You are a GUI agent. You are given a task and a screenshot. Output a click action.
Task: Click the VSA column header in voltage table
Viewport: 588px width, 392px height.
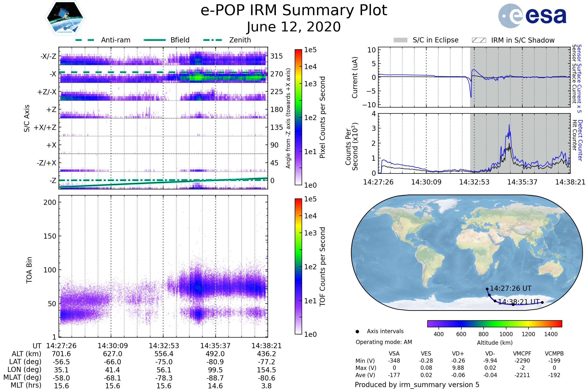(394, 354)
